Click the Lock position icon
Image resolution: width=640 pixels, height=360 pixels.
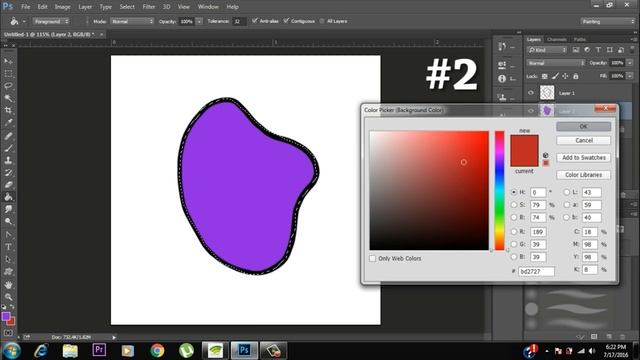[x=565, y=76]
